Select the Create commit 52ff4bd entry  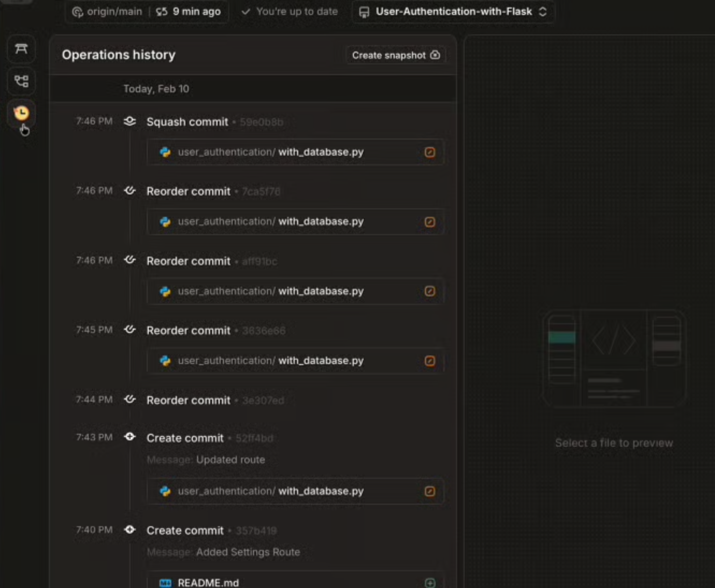click(x=210, y=438)
